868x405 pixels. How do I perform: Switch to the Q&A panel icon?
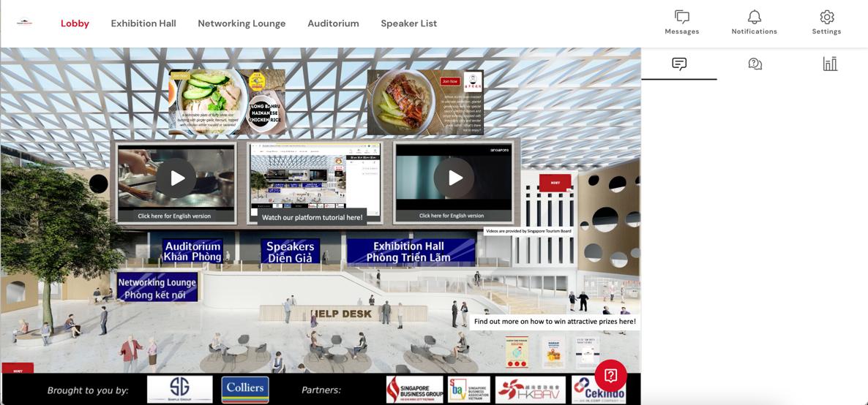(755, 64)
